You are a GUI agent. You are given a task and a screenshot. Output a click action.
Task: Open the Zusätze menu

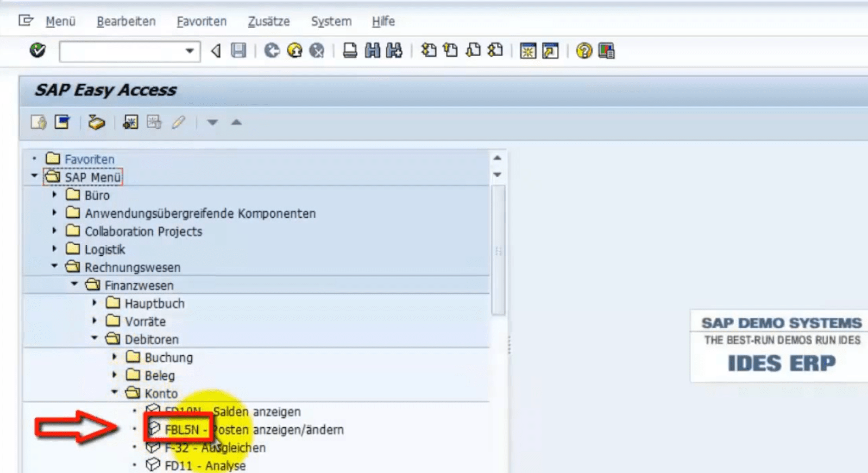[x=269, y=21]
